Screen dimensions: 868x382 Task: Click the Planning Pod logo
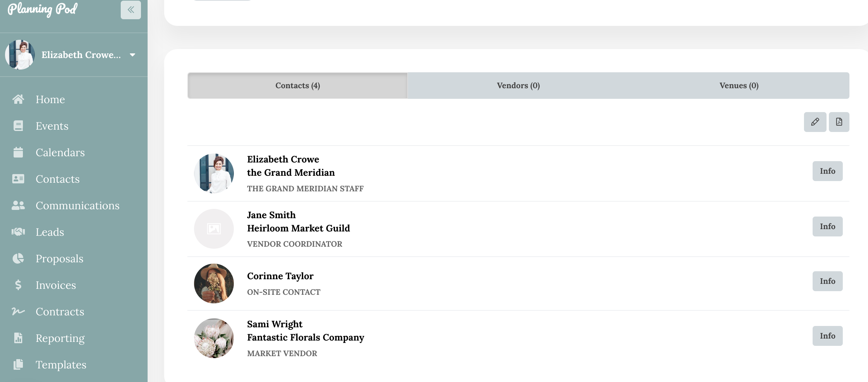click(x=42, y=9)
